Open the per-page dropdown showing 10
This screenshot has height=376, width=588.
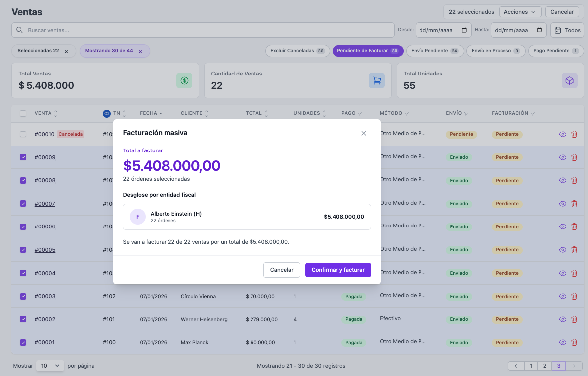pyautogui.click(x=50, y=365)
